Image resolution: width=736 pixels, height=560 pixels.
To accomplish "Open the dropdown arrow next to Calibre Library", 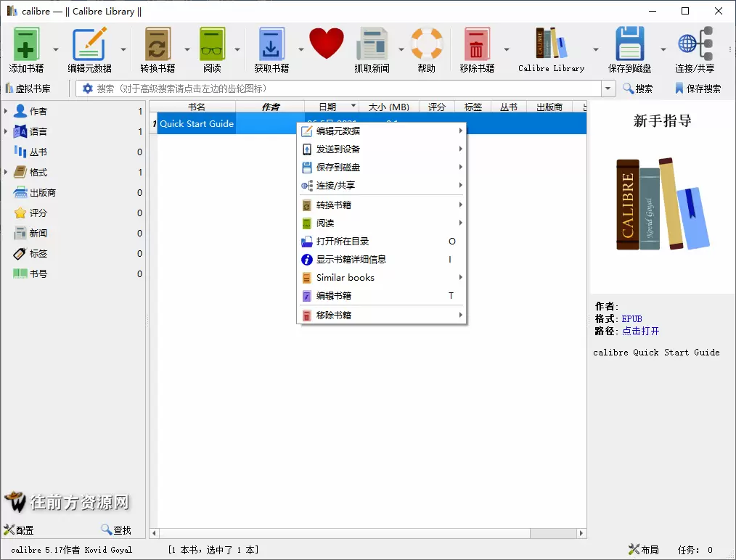I will [596, 49].
